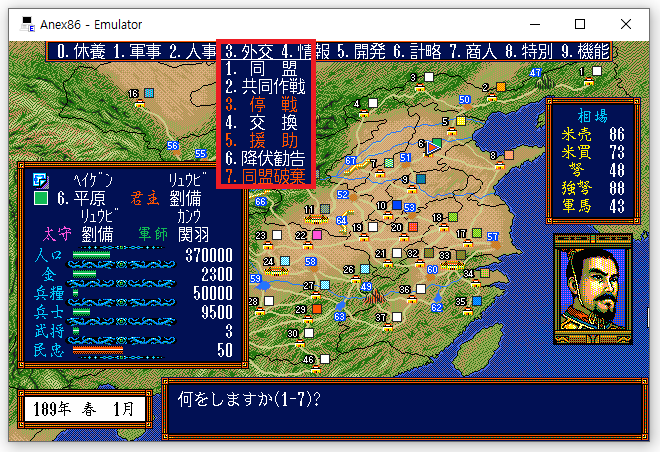Open the 1.軍事 menu

click(137, 52)
